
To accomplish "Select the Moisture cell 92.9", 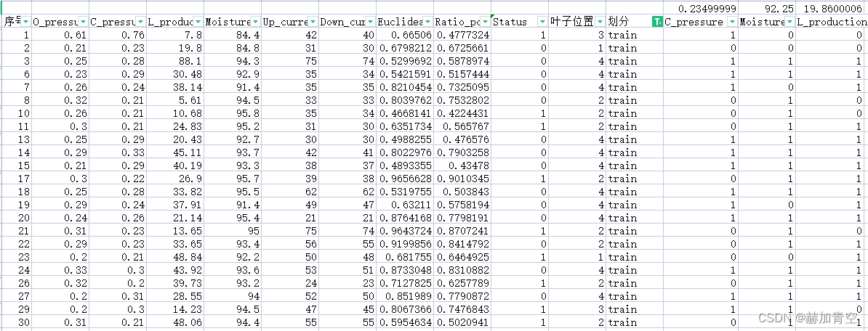I will pyautogui.click(x=233, y=74).
